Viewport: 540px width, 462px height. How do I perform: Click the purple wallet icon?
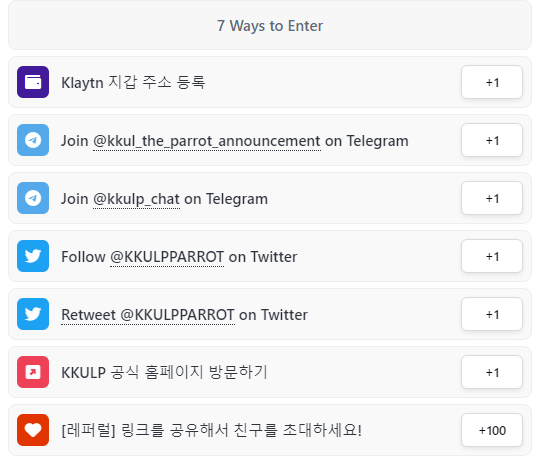click(33, 82)
